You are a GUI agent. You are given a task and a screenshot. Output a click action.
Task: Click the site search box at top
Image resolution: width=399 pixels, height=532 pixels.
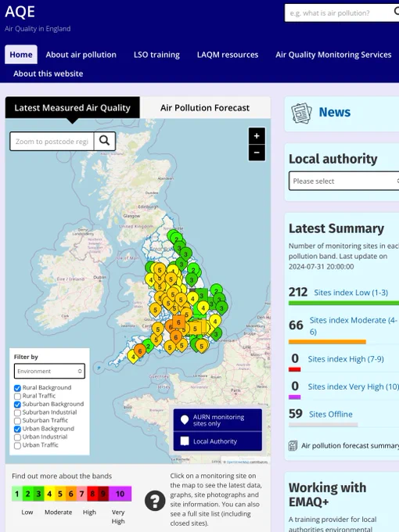click(x=342, y=13)
